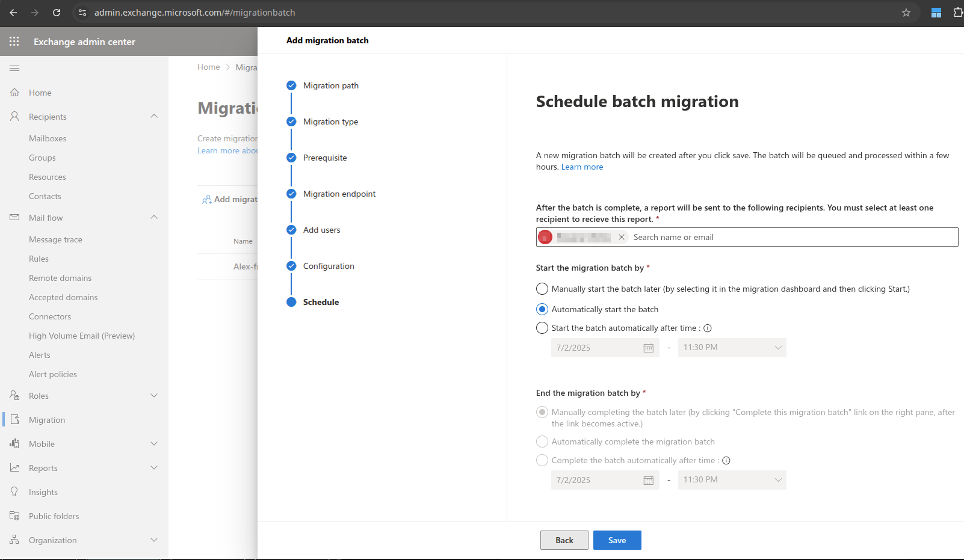
Task: Go to the Prerequisite wizard step
Action: click(325, 158)
